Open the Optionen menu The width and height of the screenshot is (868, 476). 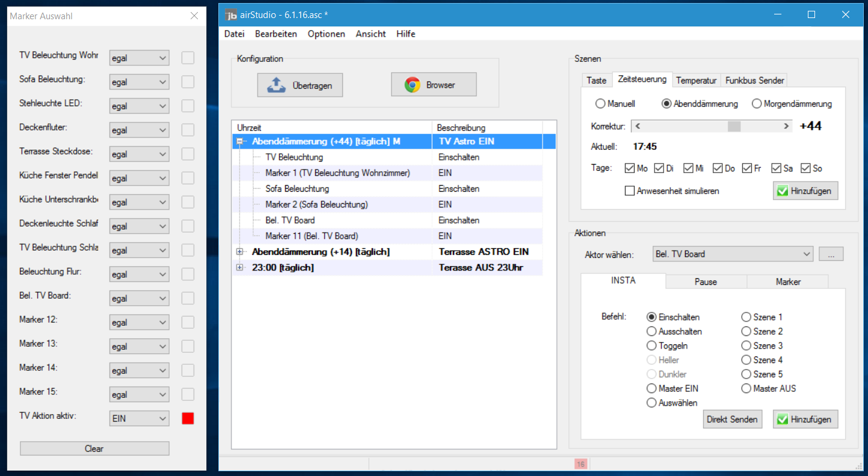pos(326,34)
